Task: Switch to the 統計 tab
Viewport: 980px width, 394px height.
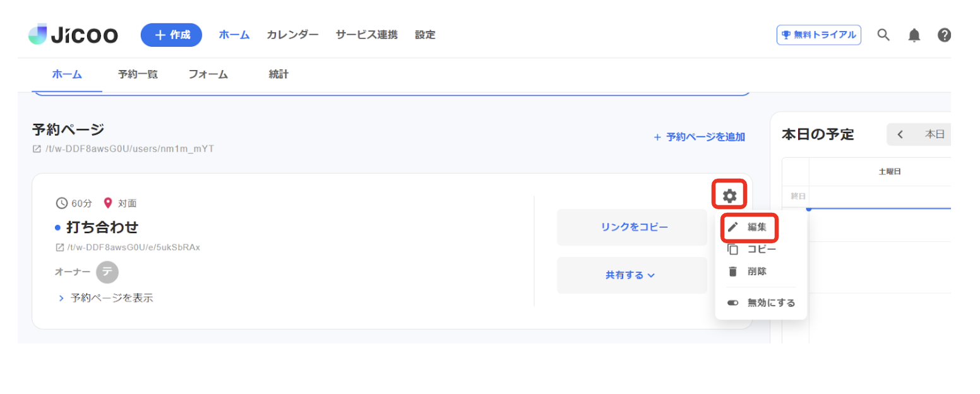Action: (x=278, y=74)
